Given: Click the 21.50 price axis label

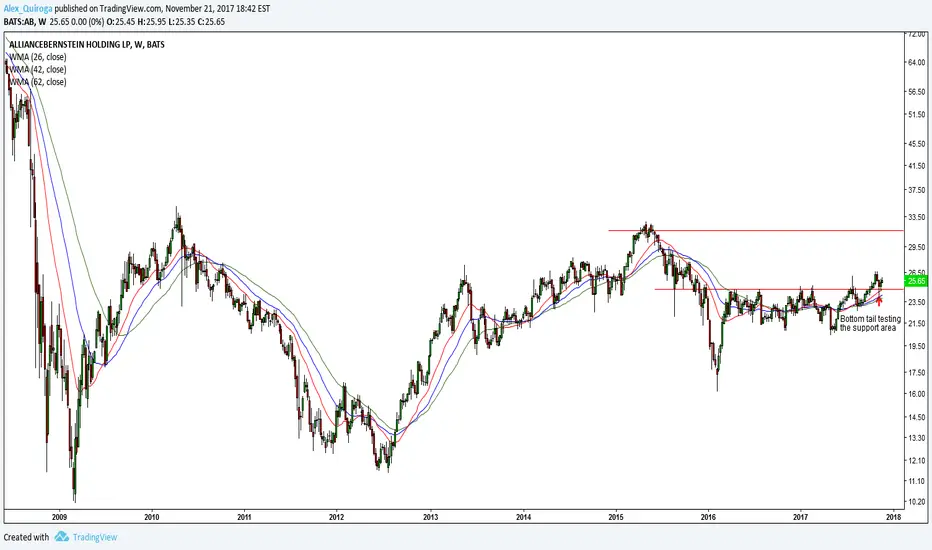Looking at the screenshot, I should click(x=917, y=323).
